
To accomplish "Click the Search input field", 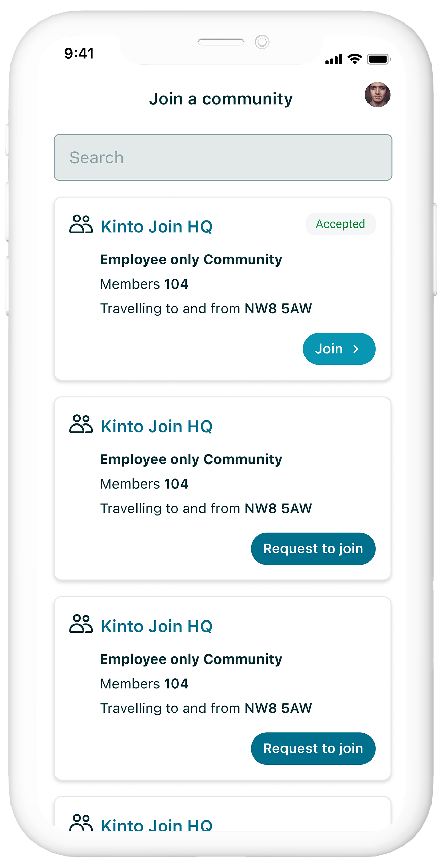I will [223, 157].
